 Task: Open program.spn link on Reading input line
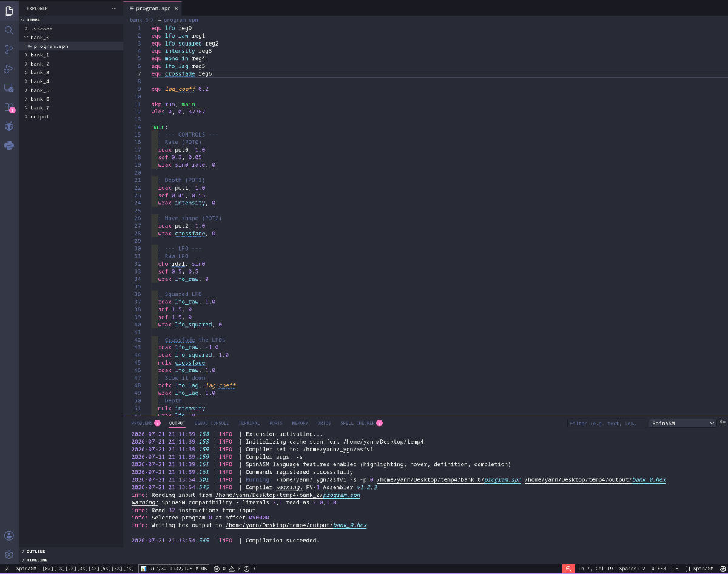point(288,495)
